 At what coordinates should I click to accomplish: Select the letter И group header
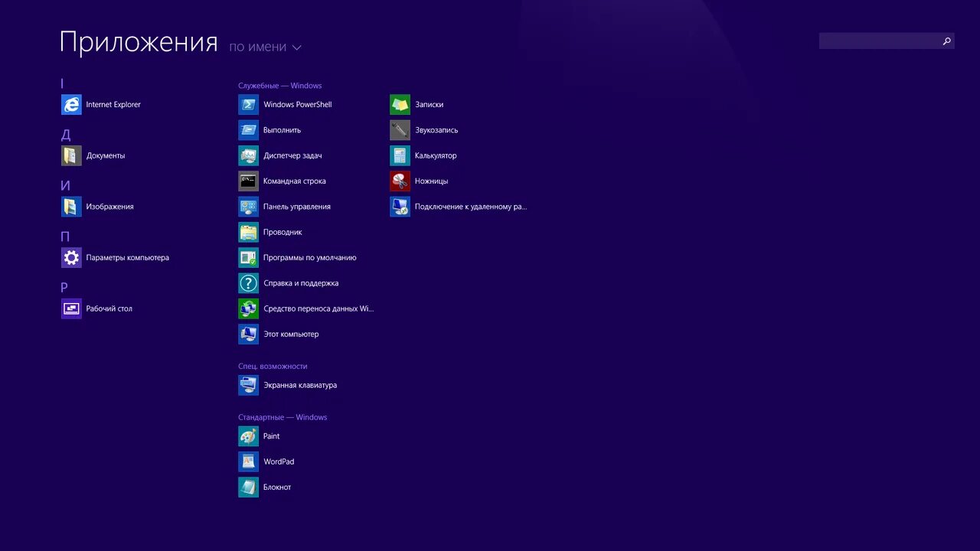coord(66,186)
